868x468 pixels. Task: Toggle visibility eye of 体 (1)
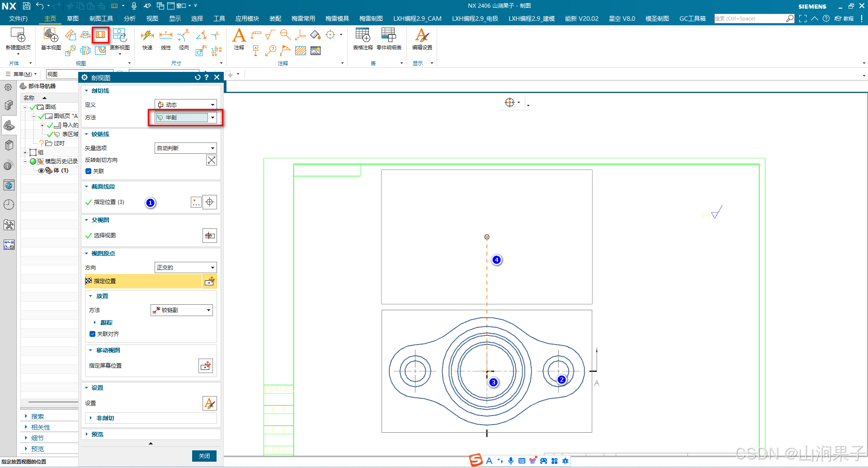point(41,170)
